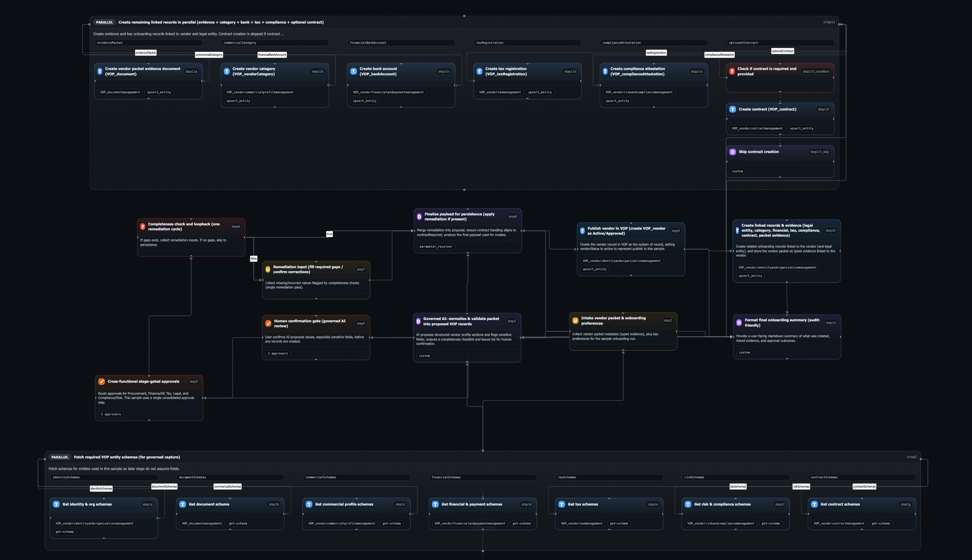Click the orange user-input icon on 'Remediation input' node
The height and width of the screenshot is (560, 972).
268,269
